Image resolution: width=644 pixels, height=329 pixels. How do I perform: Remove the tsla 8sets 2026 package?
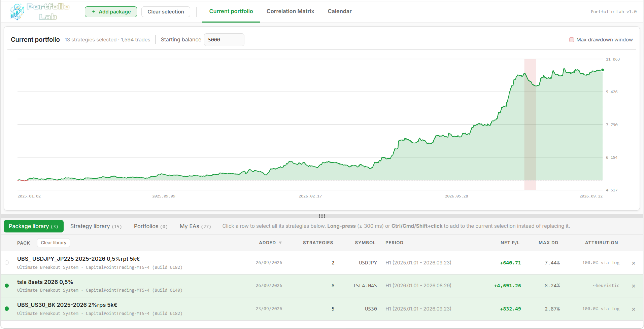(633, 286)
